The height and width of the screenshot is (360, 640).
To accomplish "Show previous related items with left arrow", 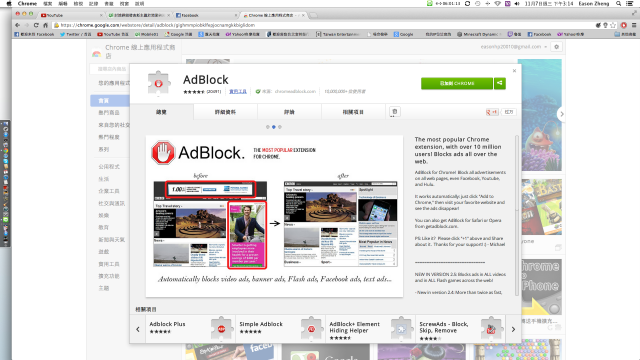I will (x=138, y=329).
